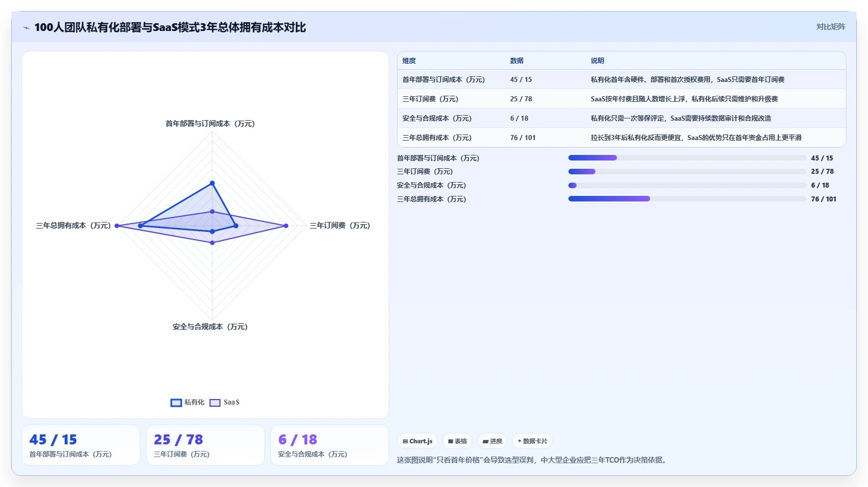Click the 进度 tag chip
Image resolution: width=868 pixels, height=487 pixels.
point(492,441)
